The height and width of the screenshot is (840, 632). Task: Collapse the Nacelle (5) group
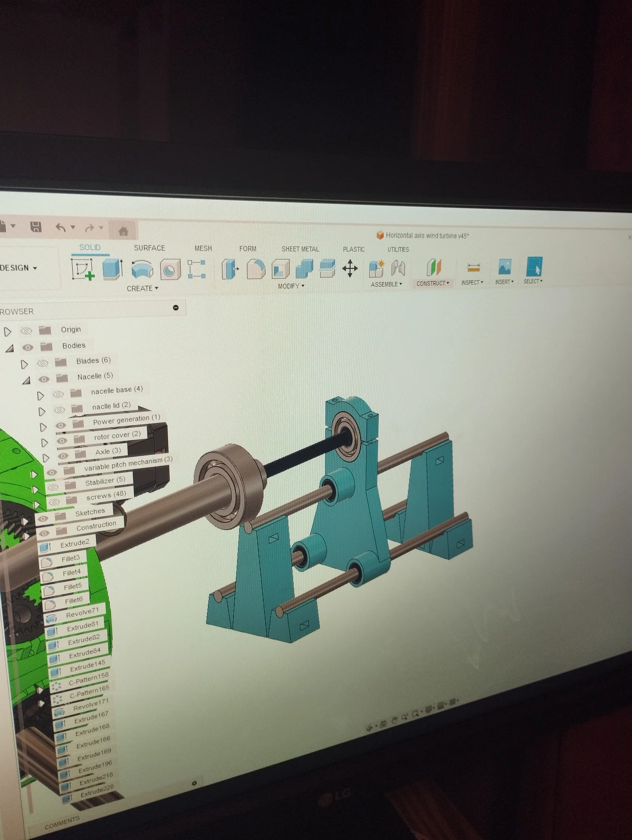pyautogui.click(x=26, y=380)
